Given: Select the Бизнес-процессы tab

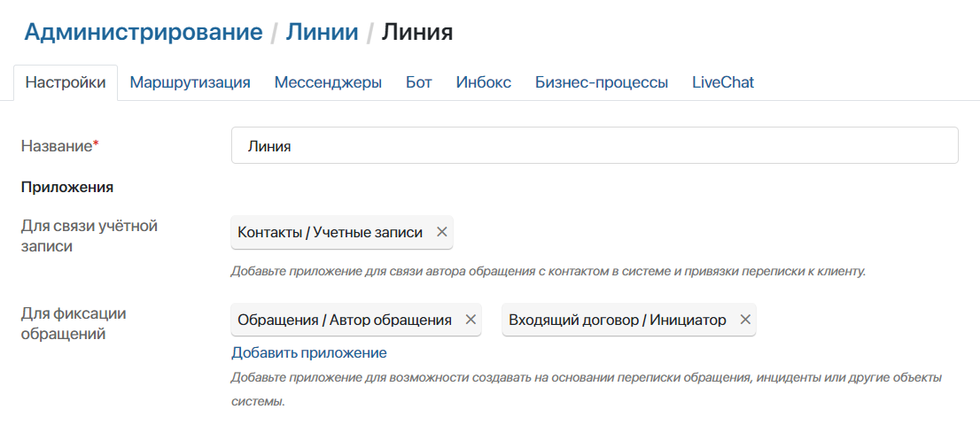Looking at the screenshot, I should [x=602, y=82].
